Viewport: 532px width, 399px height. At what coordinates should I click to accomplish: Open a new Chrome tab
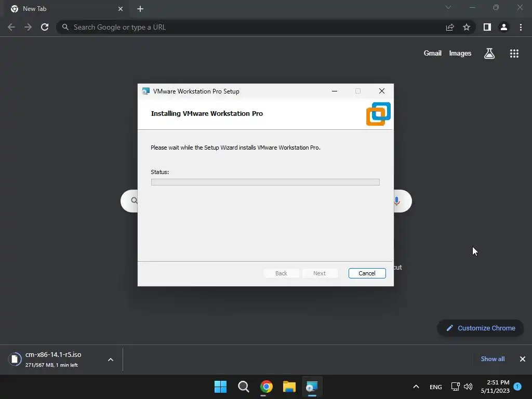(140, 9)
